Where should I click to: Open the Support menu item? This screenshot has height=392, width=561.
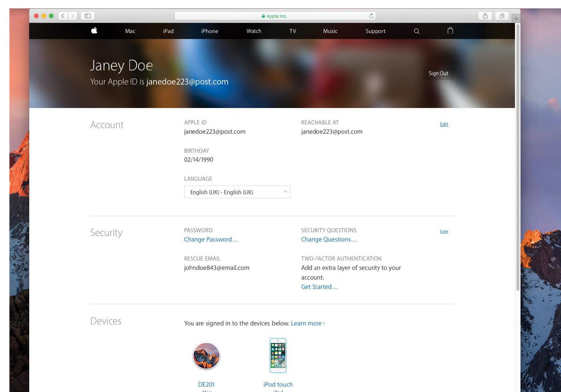[376, 31]
